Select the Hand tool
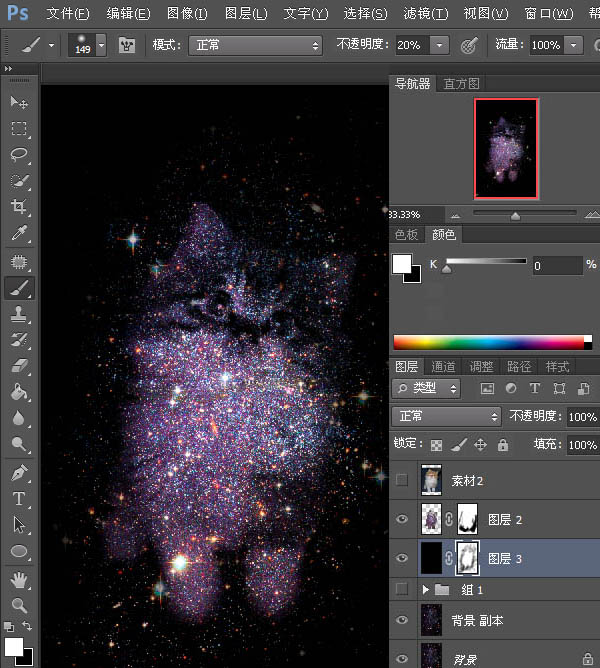 click(19, 577)
